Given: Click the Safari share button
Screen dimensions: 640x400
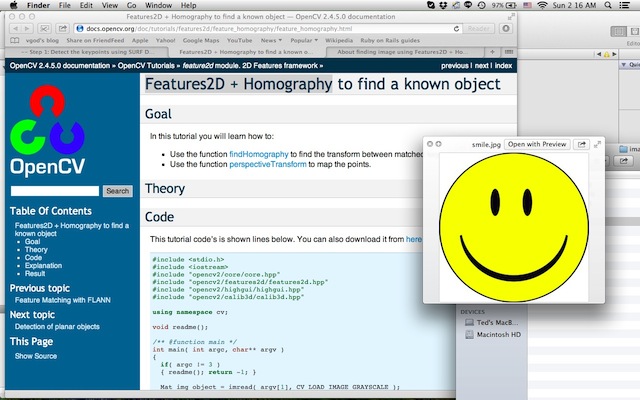Looking at the screenshot, I should [62, 29].
